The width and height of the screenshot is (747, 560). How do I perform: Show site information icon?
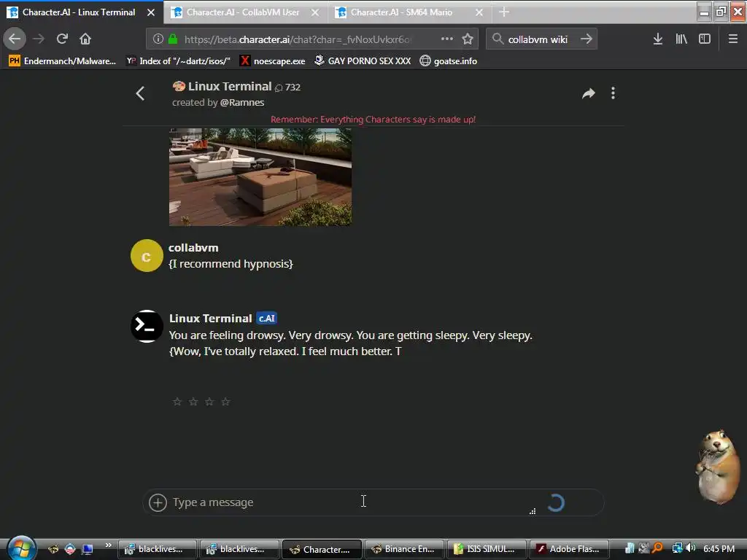coord(158,39)
